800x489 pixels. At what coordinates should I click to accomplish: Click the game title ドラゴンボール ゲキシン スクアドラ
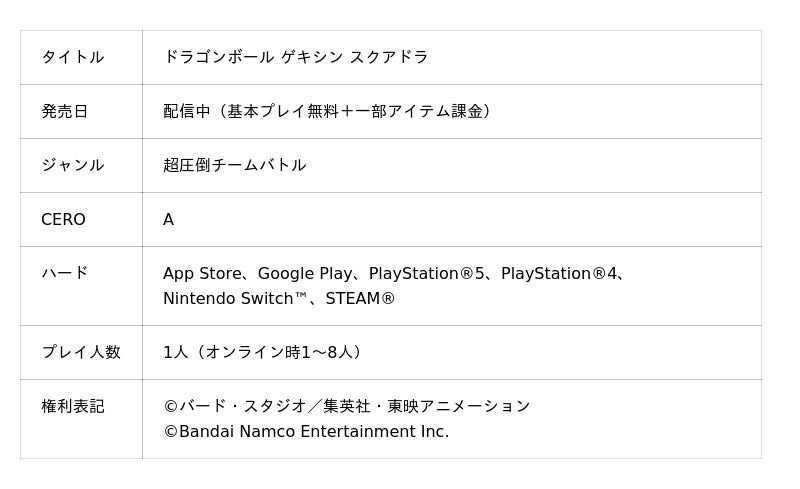coord(295,57)
